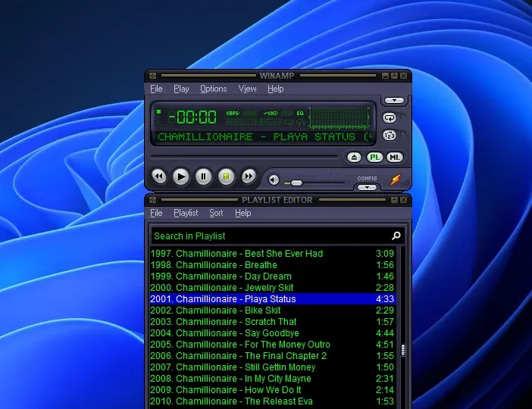Mute audio with the speaker icon

(x=274, y=180)
